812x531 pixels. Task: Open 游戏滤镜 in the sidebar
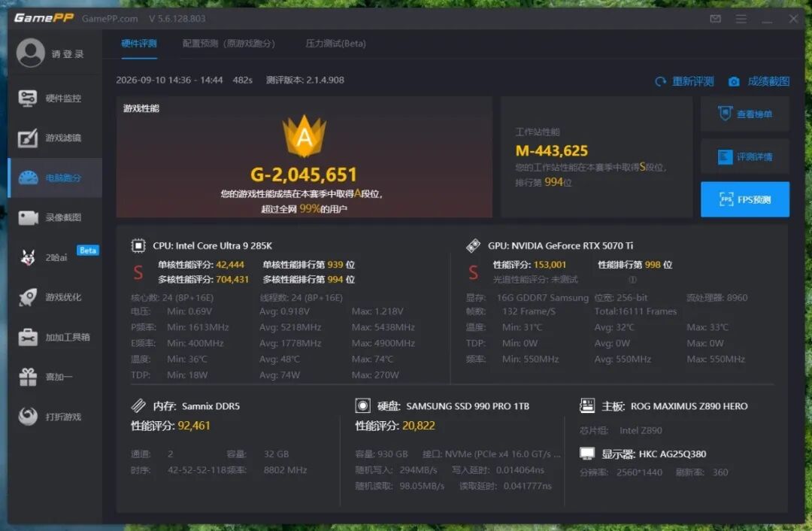point(63,138)
